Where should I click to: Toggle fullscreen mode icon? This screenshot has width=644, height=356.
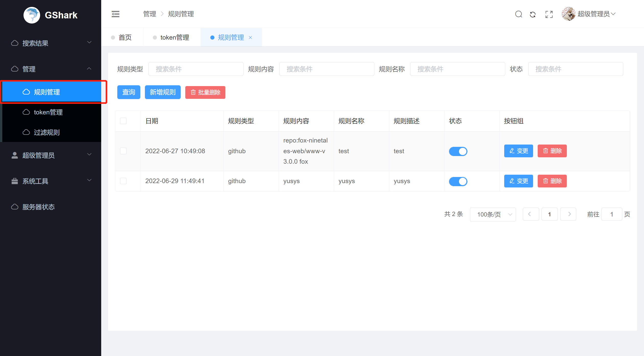pos(549,14)
